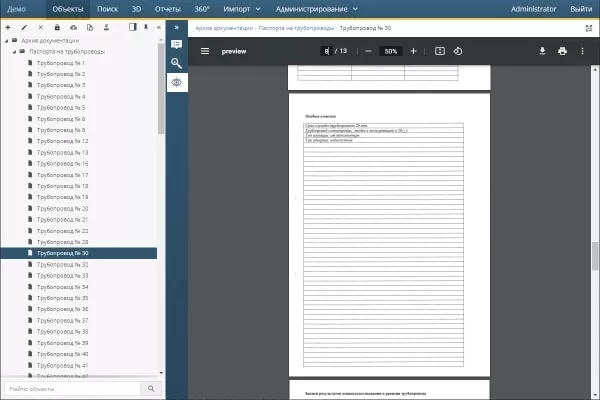This screenshot has height=400, width=600.
Task: Rotate the PDF page counterclockwise
Action: [458, 51]
